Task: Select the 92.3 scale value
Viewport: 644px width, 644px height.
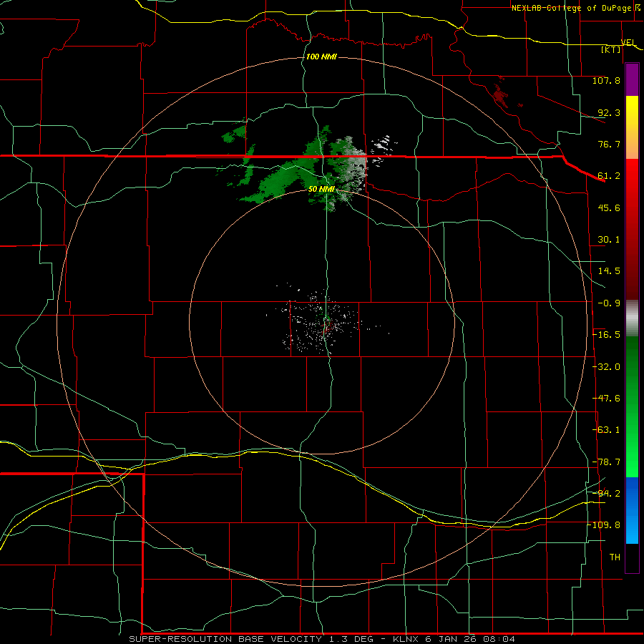Action: click(x=609, y=112)
